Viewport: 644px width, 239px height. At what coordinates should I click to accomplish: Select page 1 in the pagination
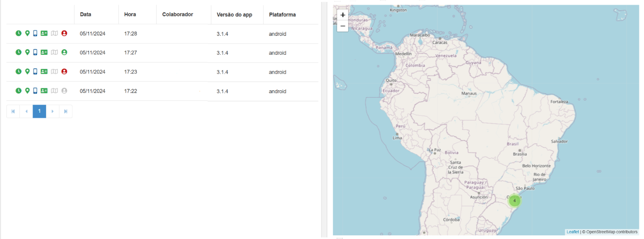[40, 111]
